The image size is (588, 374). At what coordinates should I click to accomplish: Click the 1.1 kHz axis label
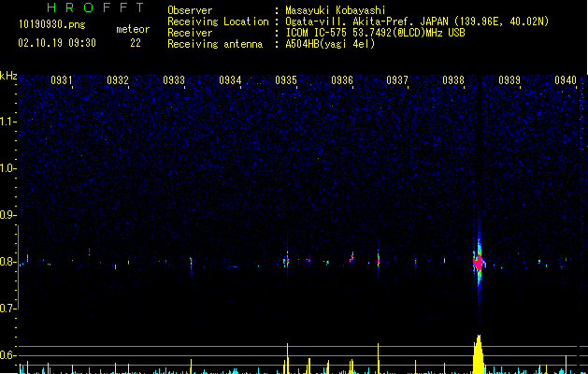click(8, 122)
